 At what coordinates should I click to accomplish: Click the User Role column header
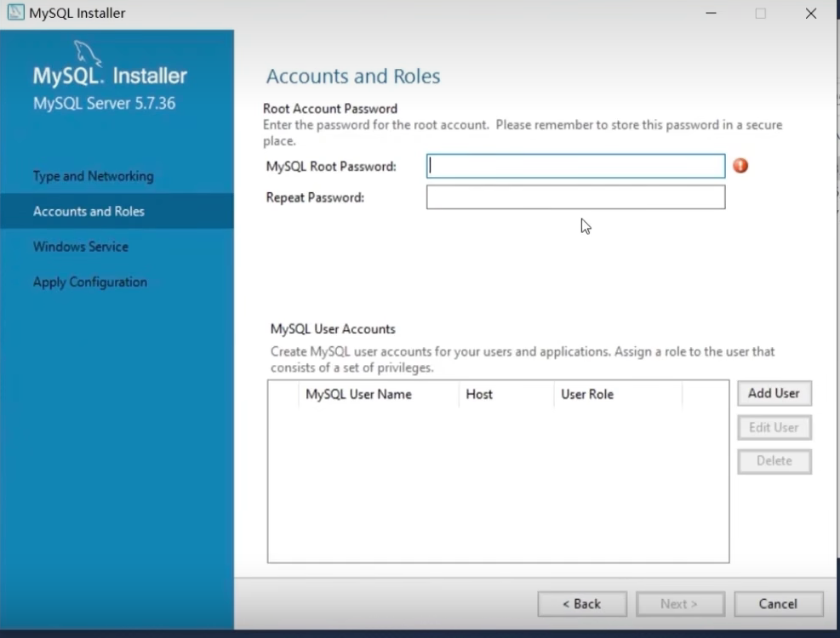[618, 394]
